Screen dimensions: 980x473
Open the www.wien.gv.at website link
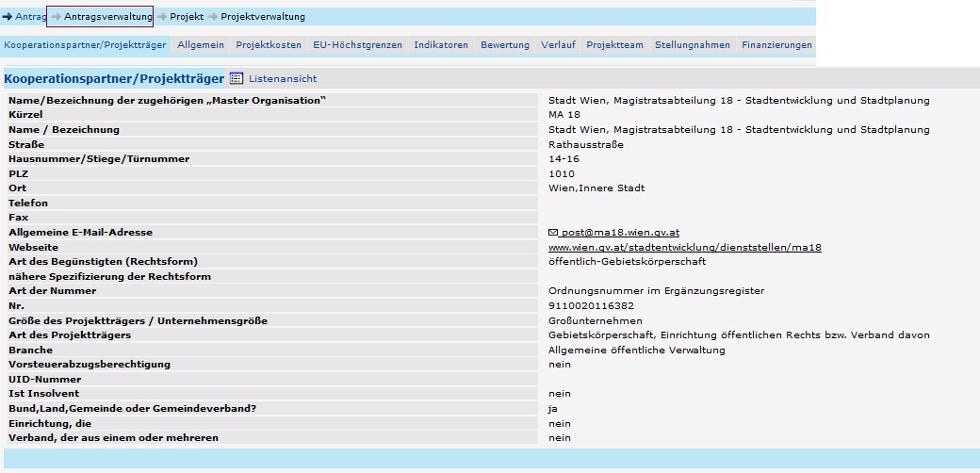pos(685,247)
